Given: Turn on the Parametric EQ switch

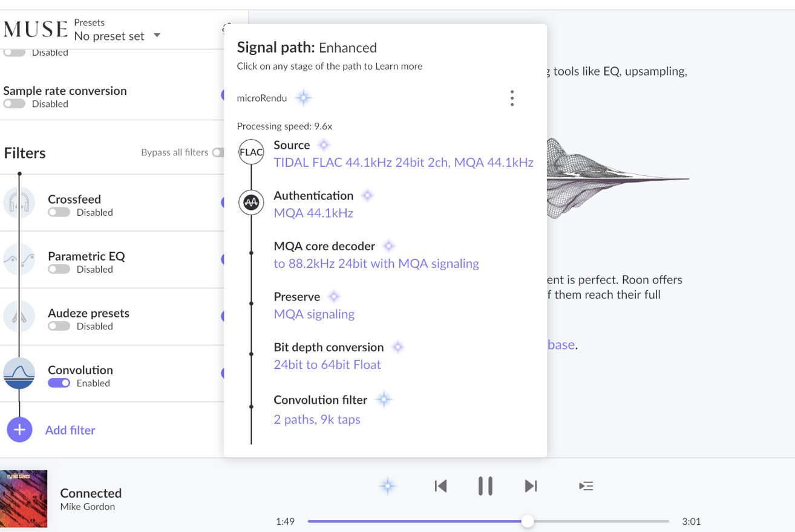Looking at the screenshot, I should tap(59, 270).
